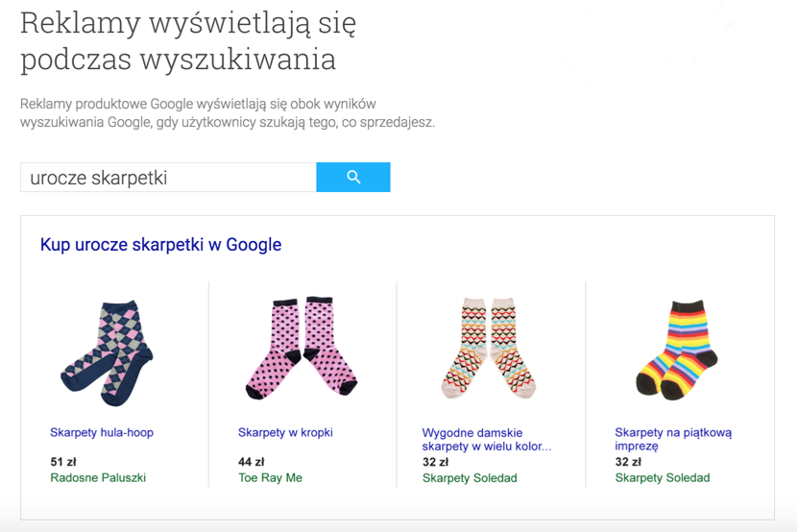Image resolution: width=798 pixels, height=532 pixels.
Task: Open the 'Skarpety hula-hoop' product link
Action: pyautogui.click(x=102, y=433)
